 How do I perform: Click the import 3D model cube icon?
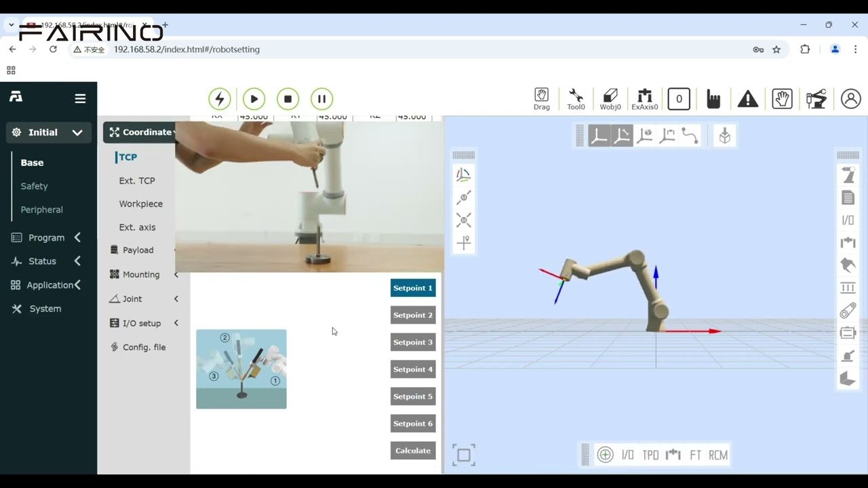coord(725,136)
